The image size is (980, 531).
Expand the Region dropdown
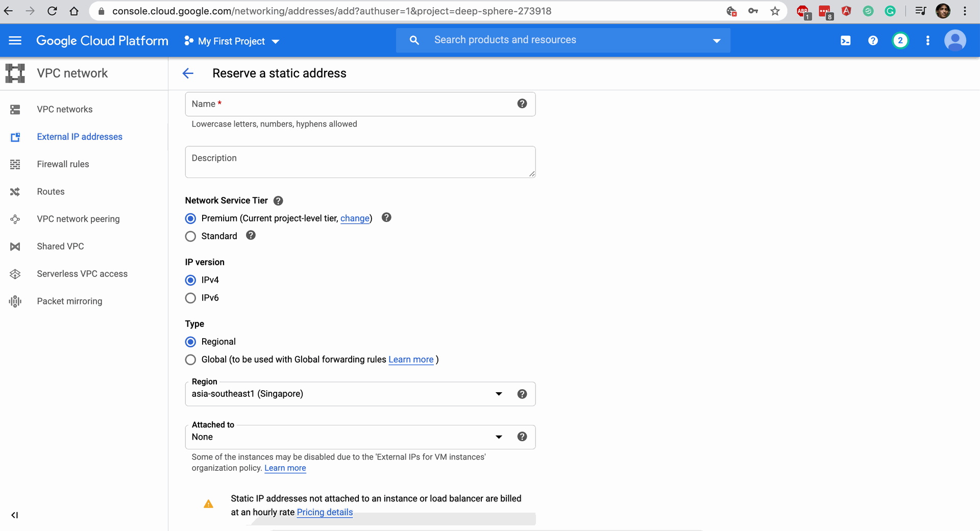360,394
